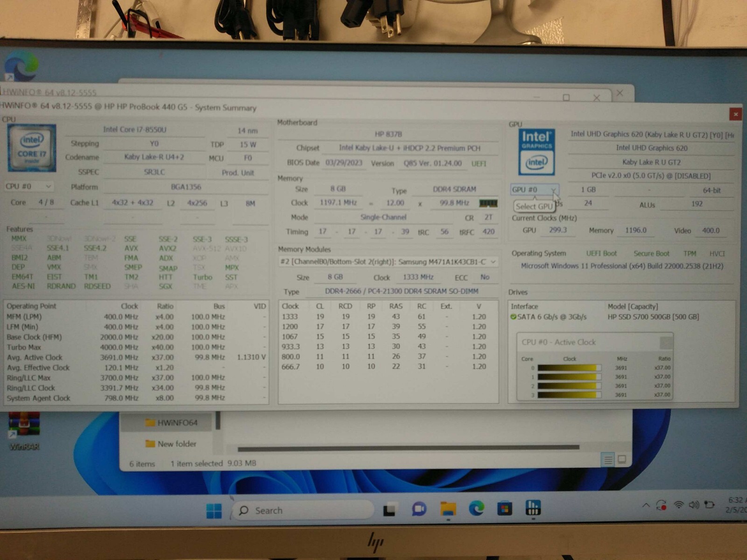Click the green memory module icon beside 99.8 MHz

(x=488, y=203)
